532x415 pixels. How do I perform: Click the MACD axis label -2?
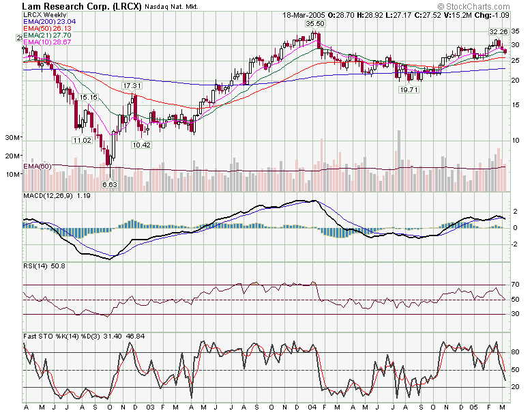(x=514, y=244)
